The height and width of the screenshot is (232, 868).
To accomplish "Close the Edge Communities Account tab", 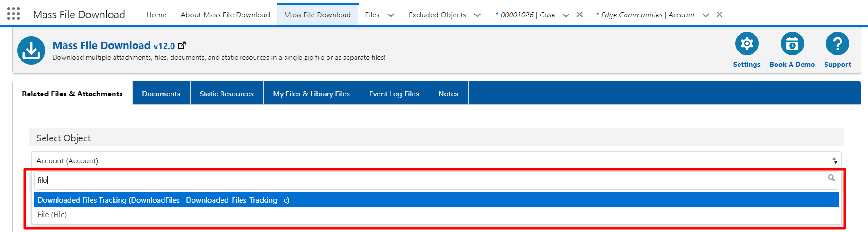I will point(719,14).
